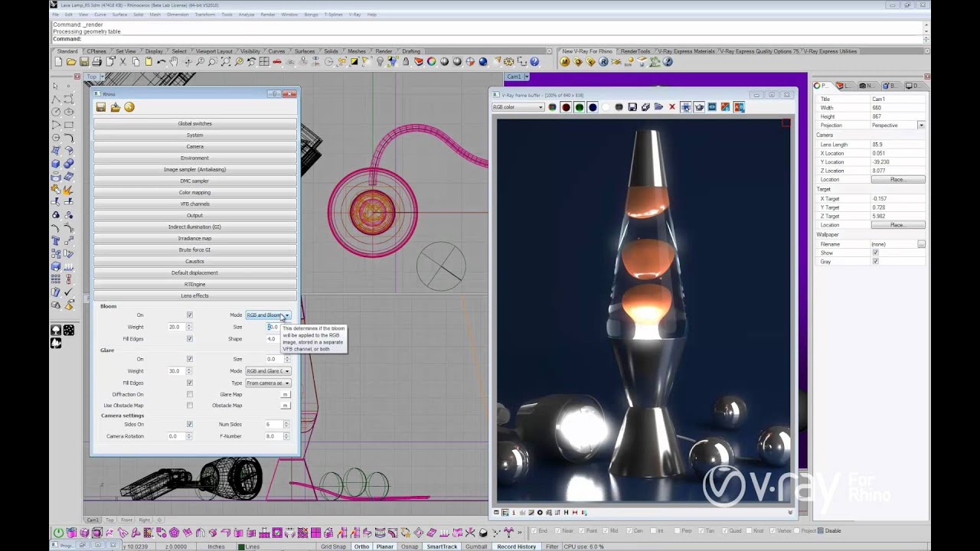
Task: Click the Bloom Weight value field
Action: 176,327
